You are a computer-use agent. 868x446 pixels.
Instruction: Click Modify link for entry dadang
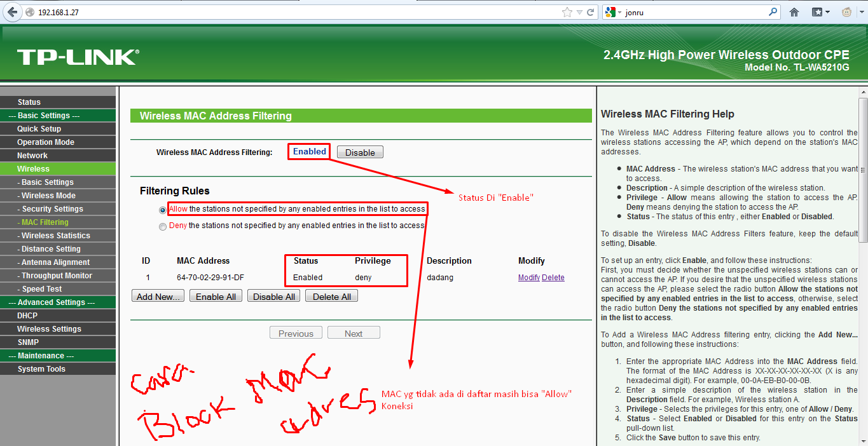tap(529, 278)
